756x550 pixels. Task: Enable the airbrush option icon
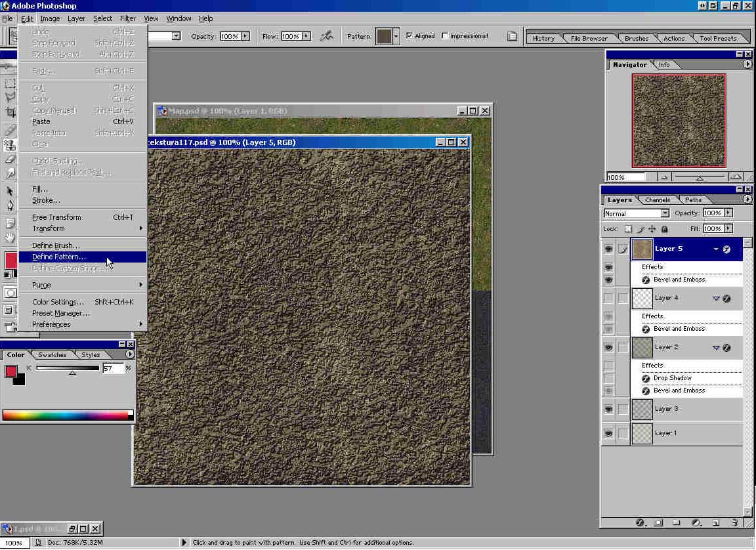point(326,36)
